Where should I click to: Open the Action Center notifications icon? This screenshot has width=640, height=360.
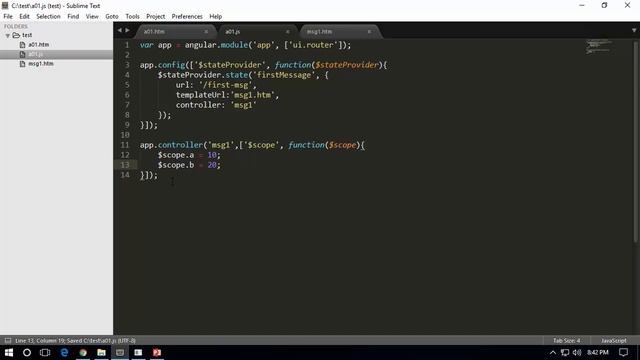pos(623,352)
